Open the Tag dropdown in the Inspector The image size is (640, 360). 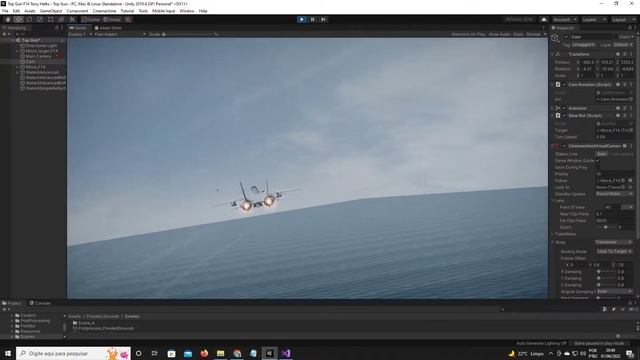click(x=583, y=44)
